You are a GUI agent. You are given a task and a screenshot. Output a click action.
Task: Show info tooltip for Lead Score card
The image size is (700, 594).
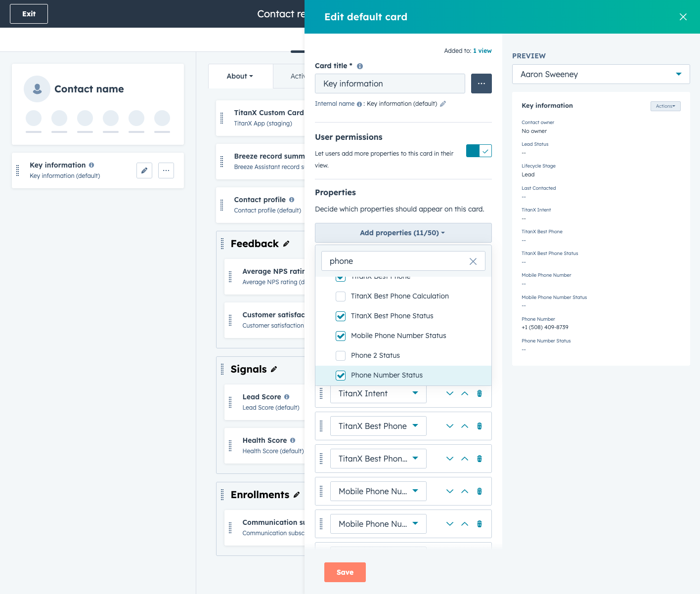[x=287, y=397]
